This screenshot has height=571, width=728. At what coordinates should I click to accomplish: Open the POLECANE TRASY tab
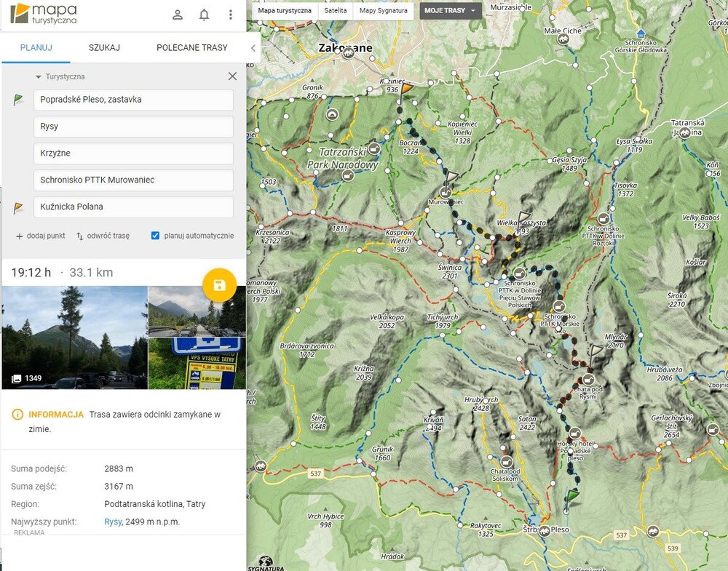(191, 48)
